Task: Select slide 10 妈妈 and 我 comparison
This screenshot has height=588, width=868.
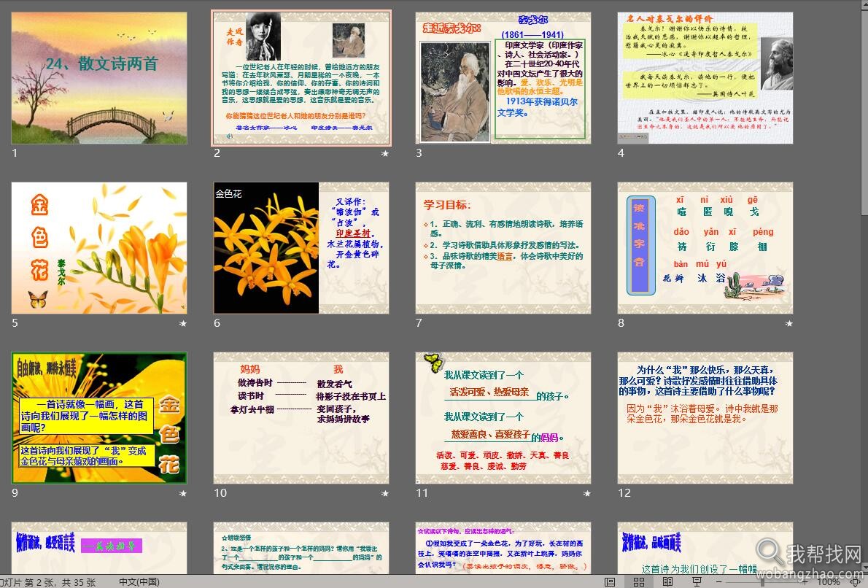Action: [x=301, y=418]
